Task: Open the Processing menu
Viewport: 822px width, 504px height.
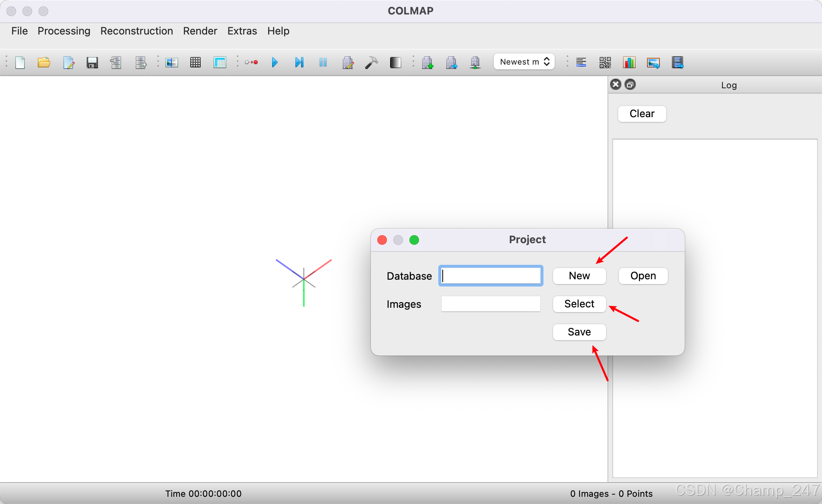Action: 64,31
